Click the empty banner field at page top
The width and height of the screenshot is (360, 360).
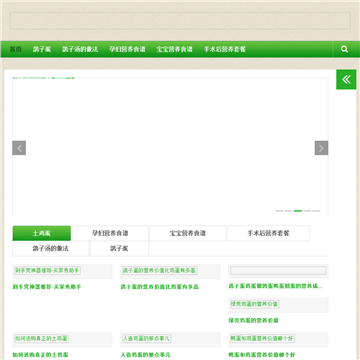[x=180, y=21]
